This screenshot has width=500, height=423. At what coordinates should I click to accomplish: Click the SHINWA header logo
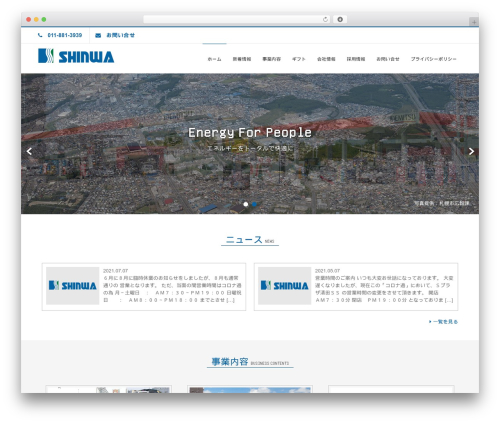pos(76,56)
